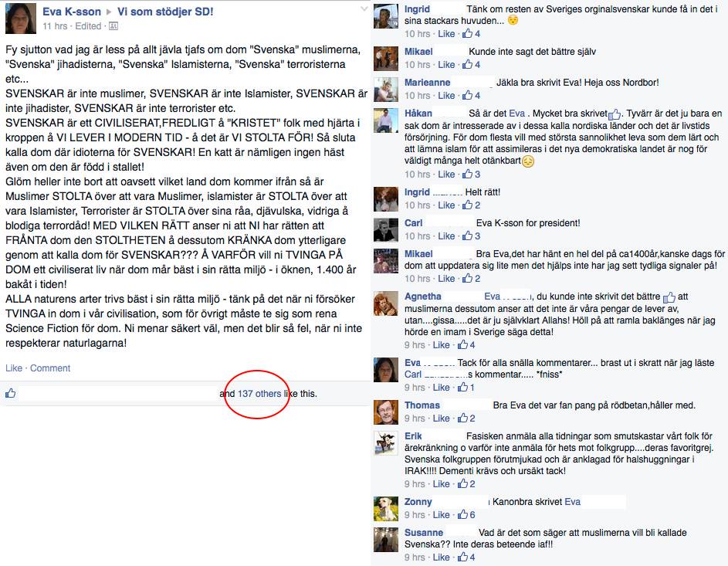Open Susanne's commenter name link
The width and height of the screenshot is (728, 566).
[x=423, y=533]
